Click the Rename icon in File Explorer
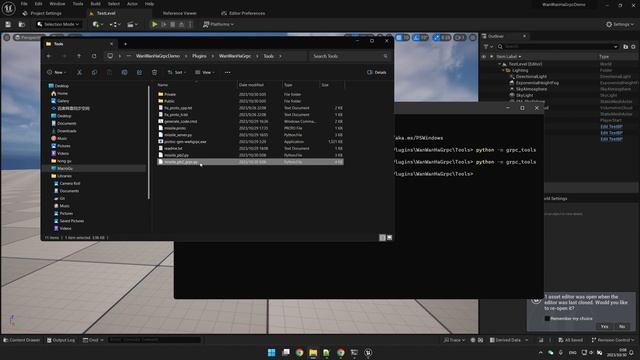This screenshot has width=640, height=360. tap(124, 72)
